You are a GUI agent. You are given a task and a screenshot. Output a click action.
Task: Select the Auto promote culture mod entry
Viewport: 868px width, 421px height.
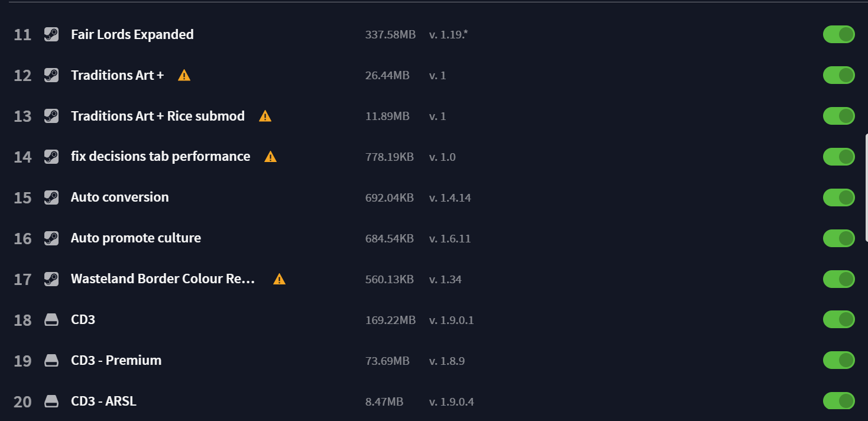point(136,238)
